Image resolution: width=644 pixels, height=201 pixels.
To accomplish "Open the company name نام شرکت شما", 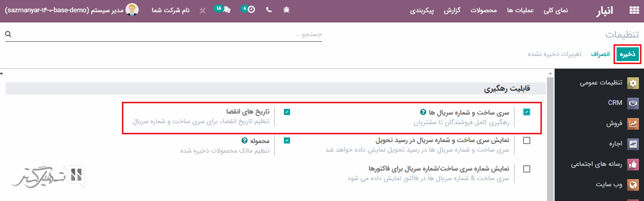I will coord(171,10).
